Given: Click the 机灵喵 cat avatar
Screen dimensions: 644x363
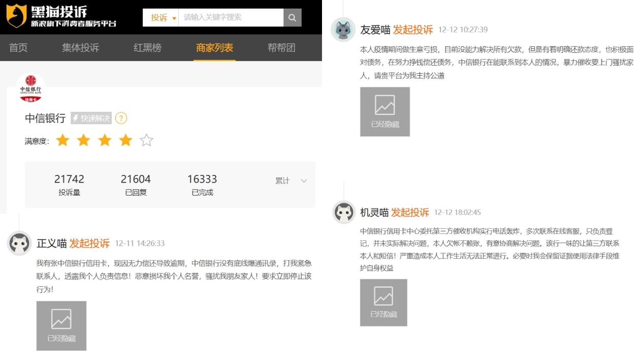Looking at the screenshot, I should point(344,212).
